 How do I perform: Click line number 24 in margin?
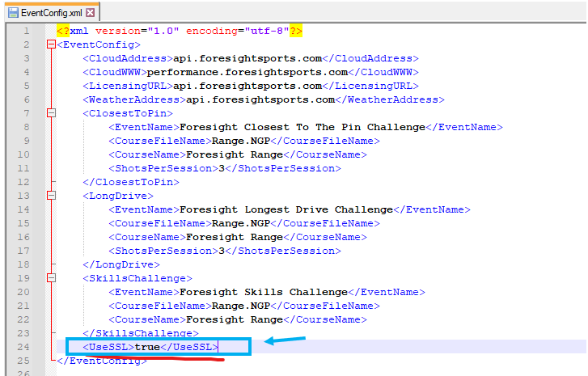(x=23, y=347)
